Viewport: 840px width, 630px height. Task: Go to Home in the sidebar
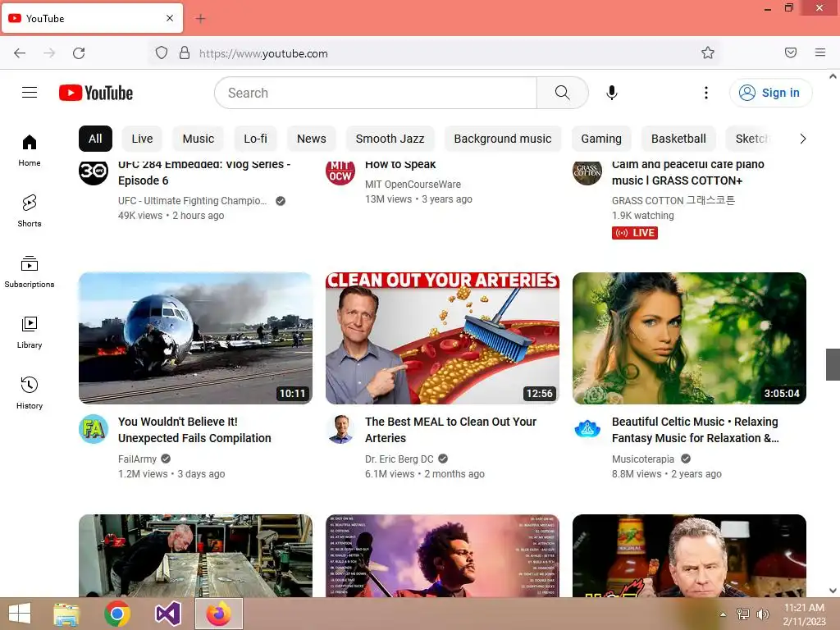[30, 150]
